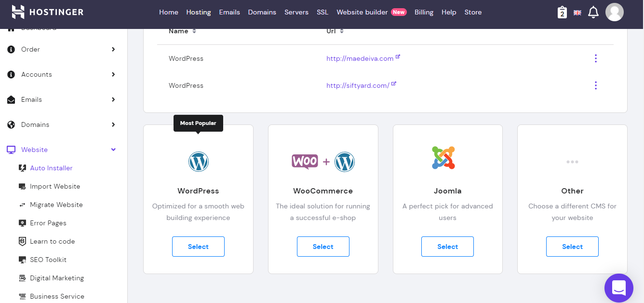The width and height of the screenshot is (644, 303).
Task: Select Joomla for installation
Action: tap(447, 247)
